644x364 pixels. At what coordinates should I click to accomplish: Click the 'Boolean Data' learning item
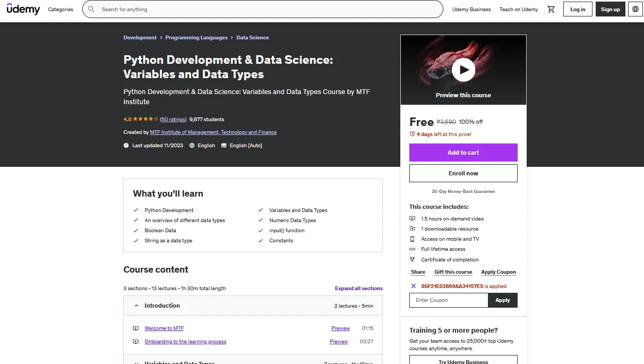[160, 230]
